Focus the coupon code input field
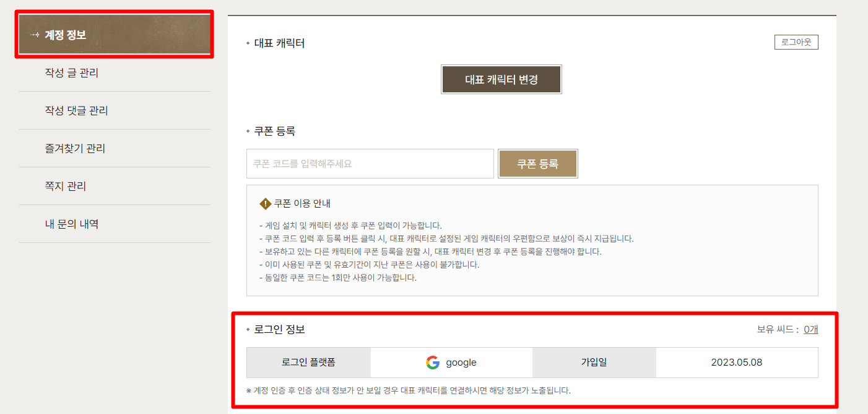The height and width of the screenshot is (414, 868). tap(370, 164)
